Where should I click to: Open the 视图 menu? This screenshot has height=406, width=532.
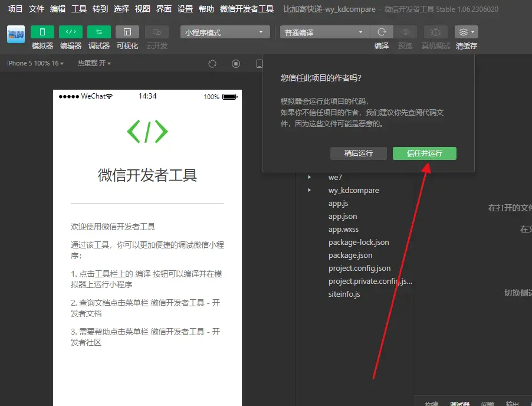pyautogui.click(x=143, y=9)
